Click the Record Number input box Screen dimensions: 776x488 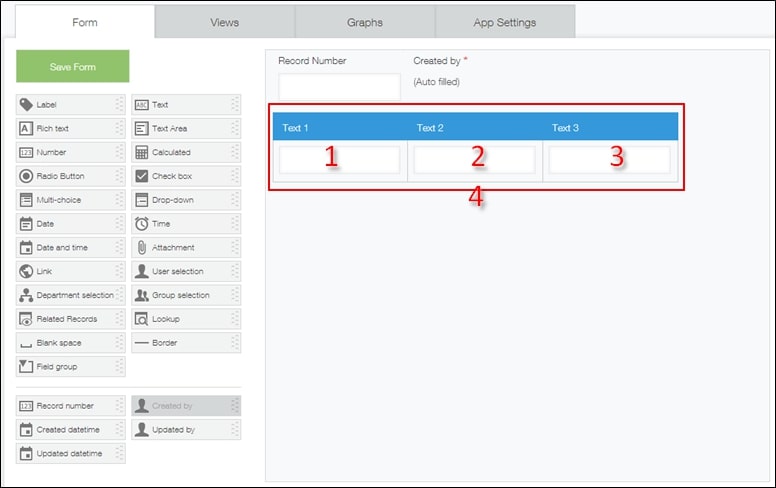click(x=339, y=87)
